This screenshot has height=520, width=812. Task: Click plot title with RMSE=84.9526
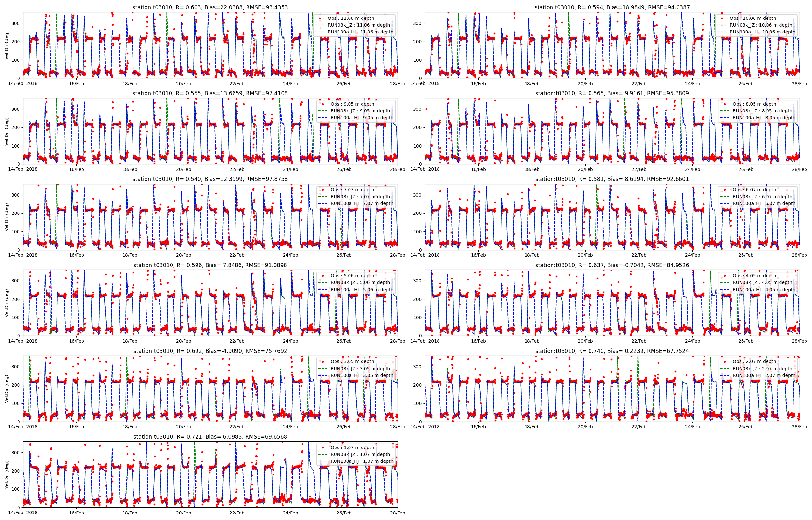[612, 266]
